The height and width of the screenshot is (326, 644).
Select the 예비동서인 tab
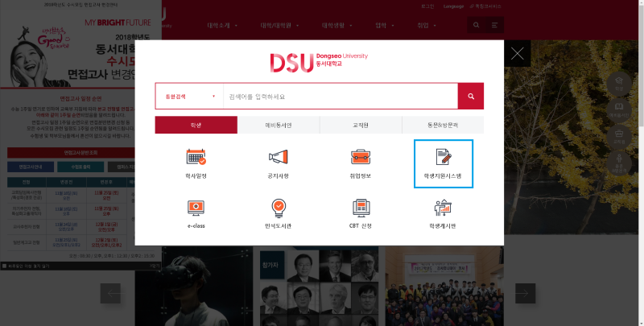(279, 125)
